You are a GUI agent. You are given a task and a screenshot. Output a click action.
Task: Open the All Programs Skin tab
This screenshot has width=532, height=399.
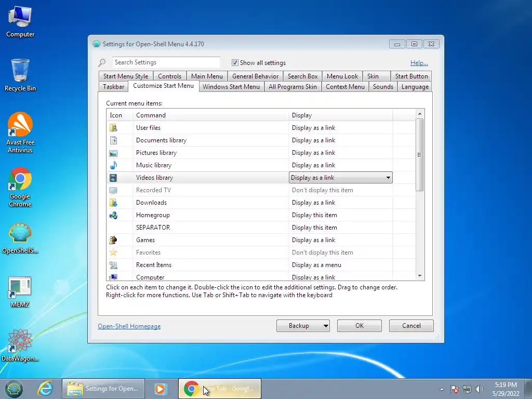coord(293,87)
